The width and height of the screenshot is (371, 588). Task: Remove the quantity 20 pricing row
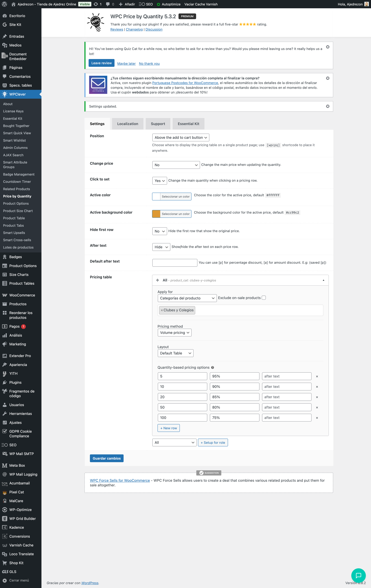tap(317, 397)
